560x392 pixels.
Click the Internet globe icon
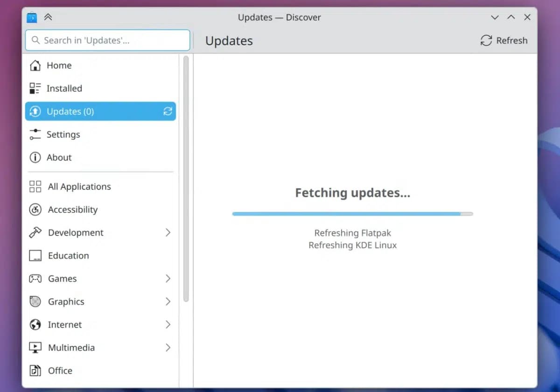click(x=35, y=324)
